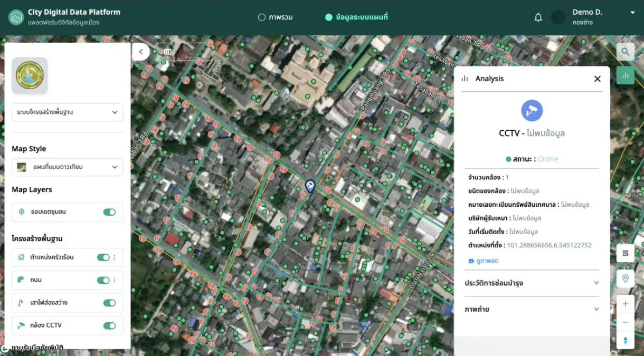Open the ระบบโครงสร้างพื้นฐาน dropdown
Screen dimensions: 644x356
click(x=68, y=112)
